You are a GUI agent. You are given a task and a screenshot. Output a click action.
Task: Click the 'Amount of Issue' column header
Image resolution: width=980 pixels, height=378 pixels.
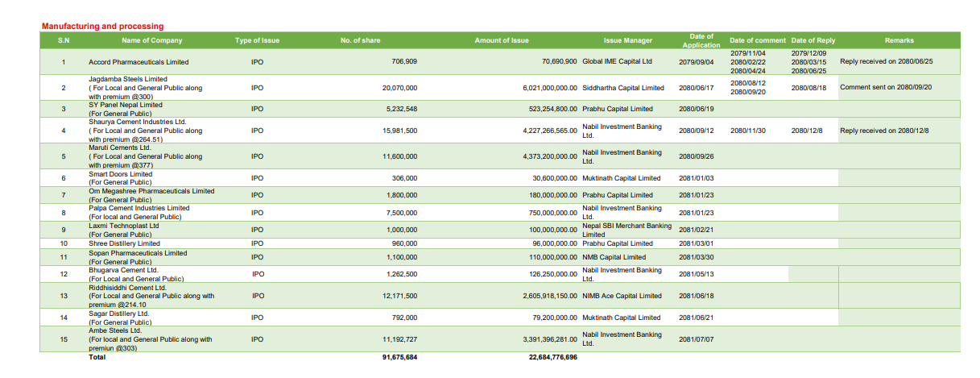click(x=502, y=40)
